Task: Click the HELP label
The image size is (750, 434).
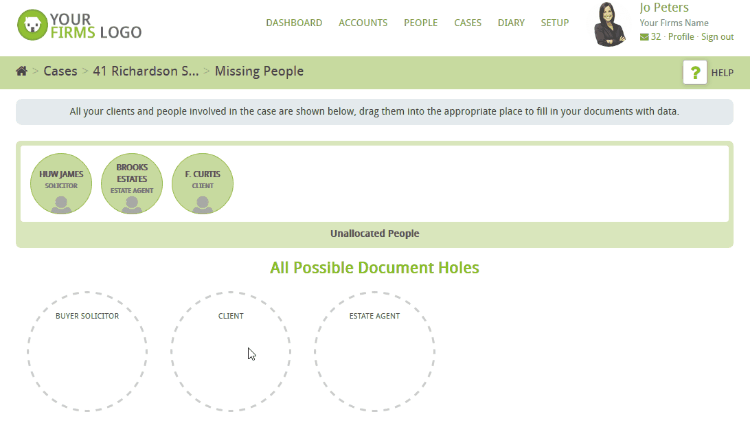Action: click(722, 73)
